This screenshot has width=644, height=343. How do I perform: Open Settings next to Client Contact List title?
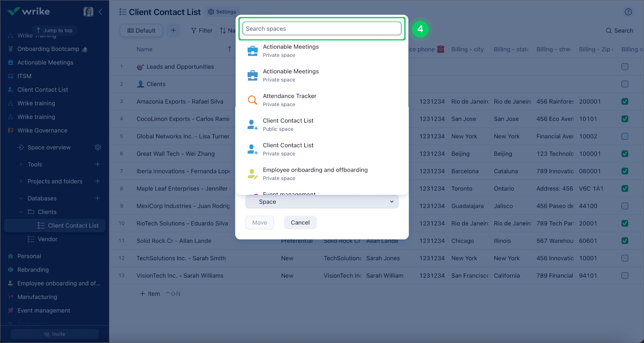coord(222,12)
